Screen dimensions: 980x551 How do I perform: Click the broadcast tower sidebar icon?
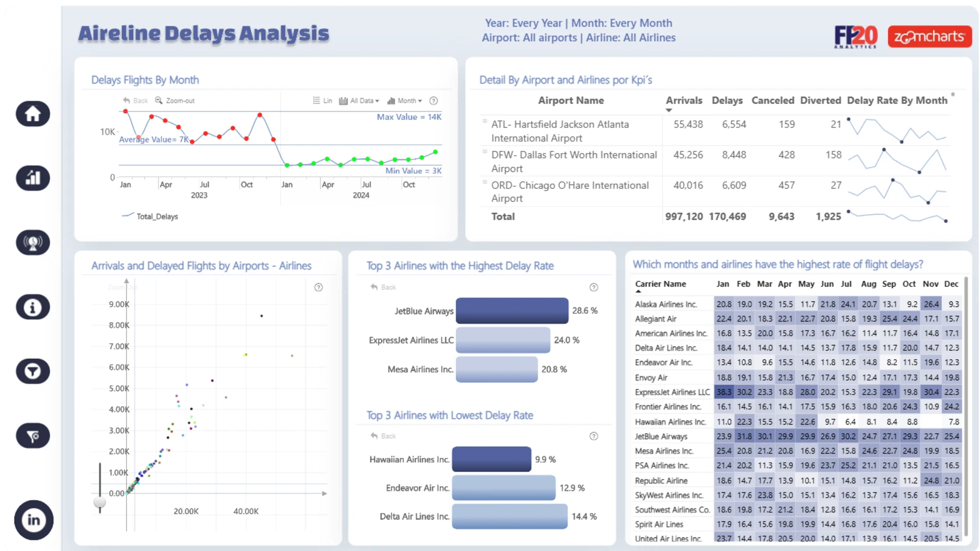pos(33,242)
